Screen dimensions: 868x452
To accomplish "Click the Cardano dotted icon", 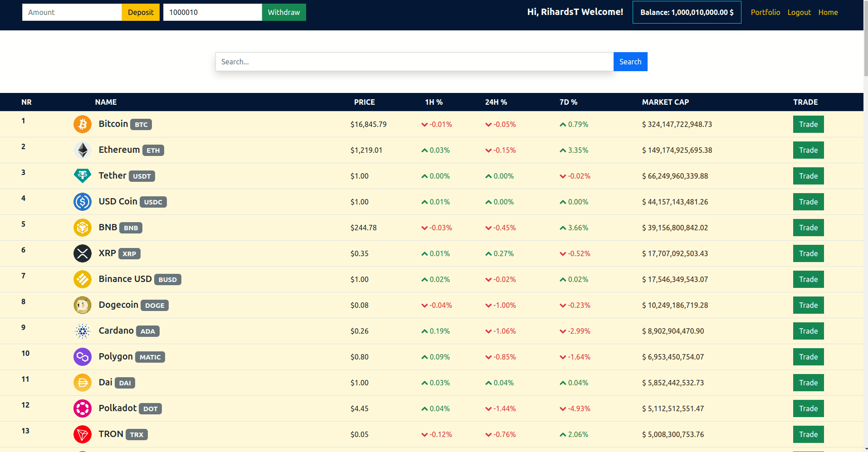I will 83,331.
